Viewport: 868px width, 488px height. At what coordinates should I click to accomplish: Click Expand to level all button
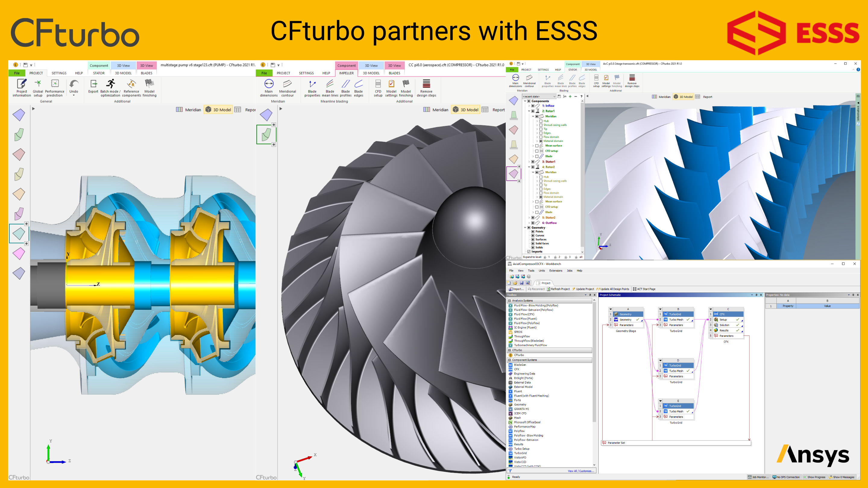click(x=579, y=257)
